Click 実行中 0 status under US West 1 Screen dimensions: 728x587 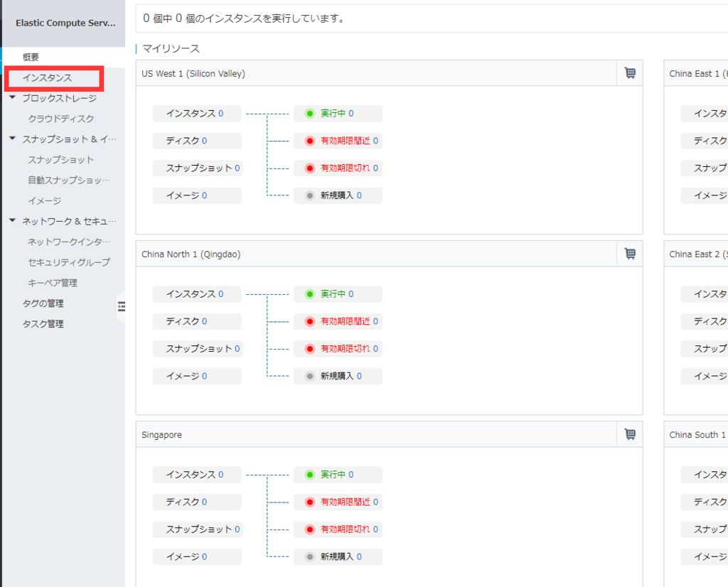(338, 113)
